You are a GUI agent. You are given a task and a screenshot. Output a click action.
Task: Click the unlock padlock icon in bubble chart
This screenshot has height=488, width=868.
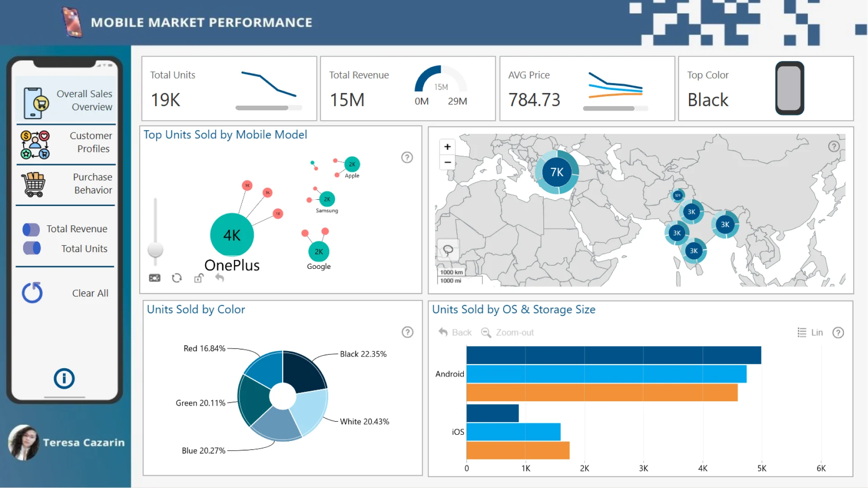[198, 278]
